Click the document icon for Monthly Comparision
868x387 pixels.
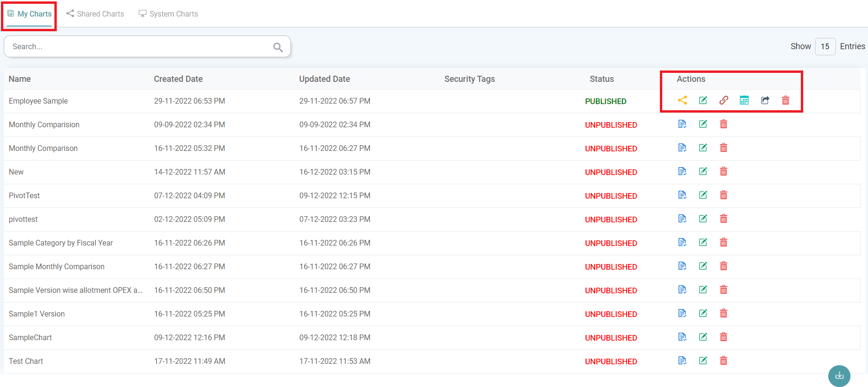point(682,124)
